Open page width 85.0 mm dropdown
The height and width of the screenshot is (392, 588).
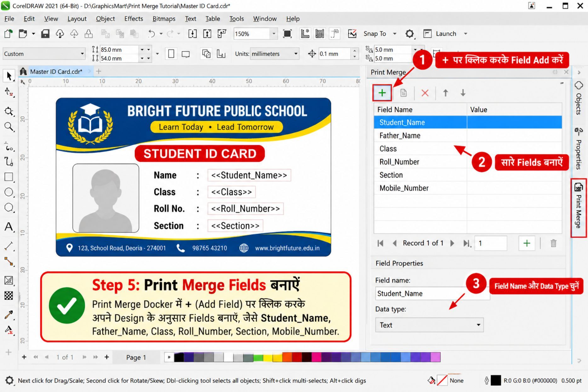click(142, 49)
